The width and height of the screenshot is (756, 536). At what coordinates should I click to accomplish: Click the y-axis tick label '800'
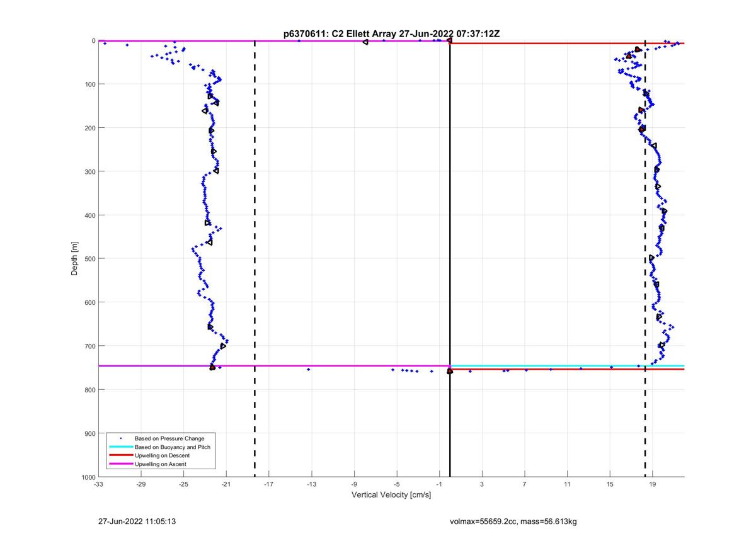89,390
